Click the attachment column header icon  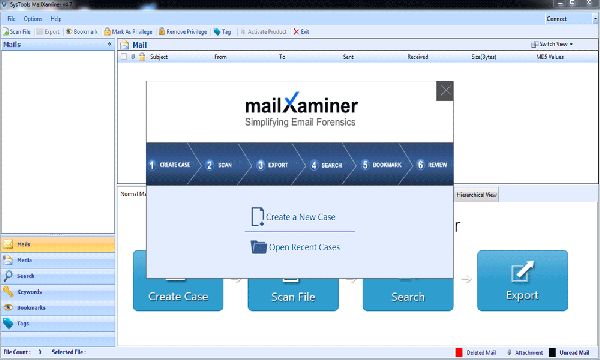pos(133,57)
